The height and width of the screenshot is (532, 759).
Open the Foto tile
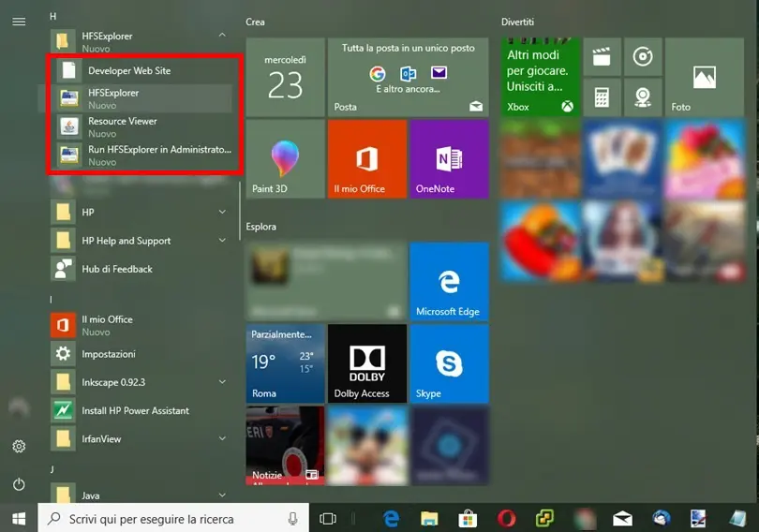[705, 77]
